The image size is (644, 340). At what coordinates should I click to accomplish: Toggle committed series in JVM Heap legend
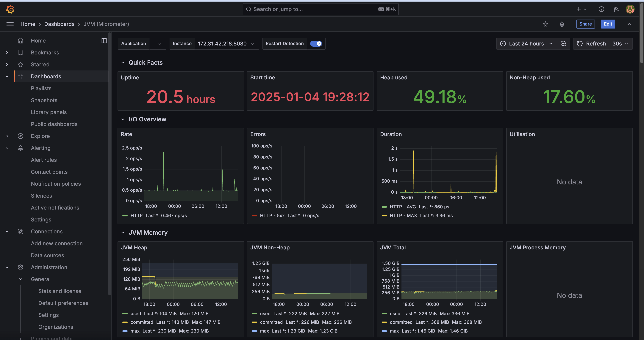142,322
